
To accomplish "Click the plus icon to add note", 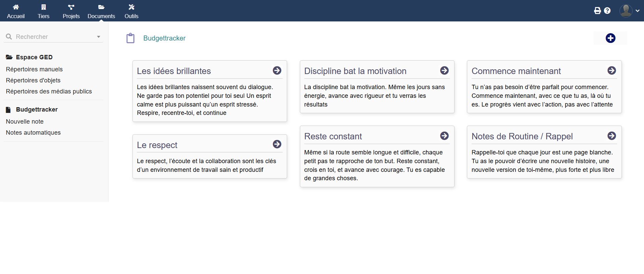I will pos(610,38).
